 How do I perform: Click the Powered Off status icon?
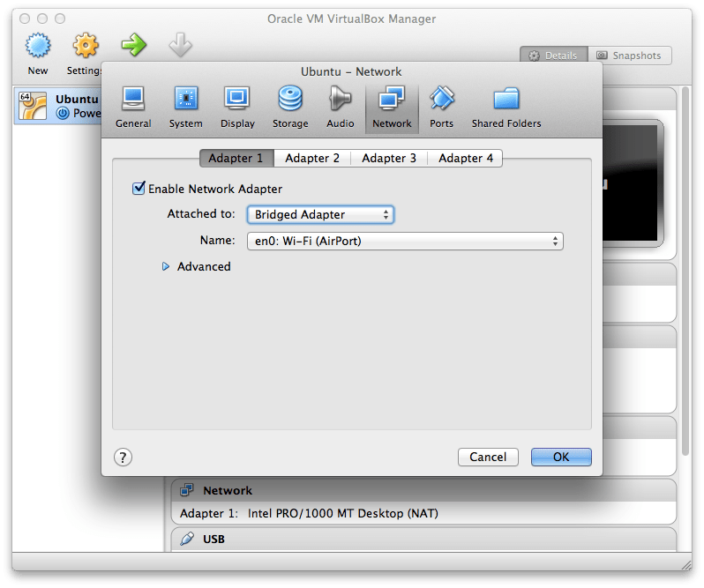coord(63,113)
